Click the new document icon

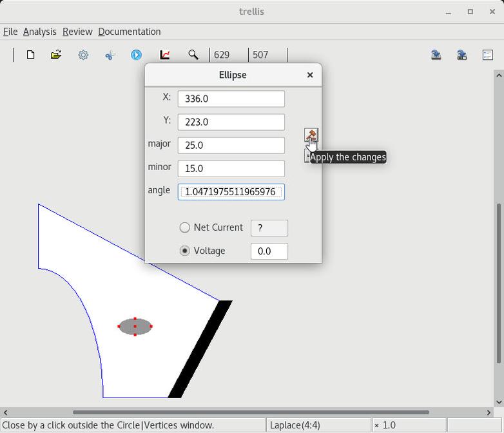(x=30, y=55)
